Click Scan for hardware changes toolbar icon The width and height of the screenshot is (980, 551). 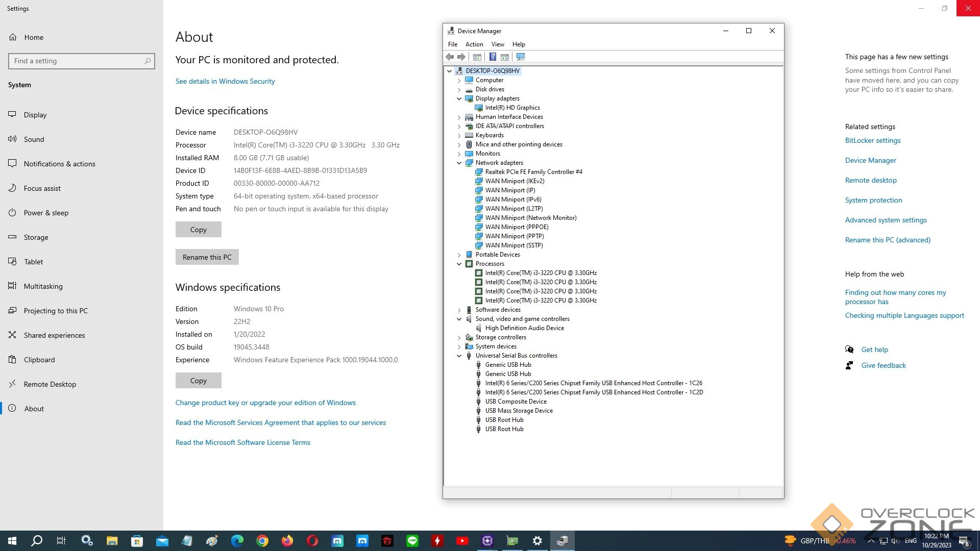(x=520, y=57)
